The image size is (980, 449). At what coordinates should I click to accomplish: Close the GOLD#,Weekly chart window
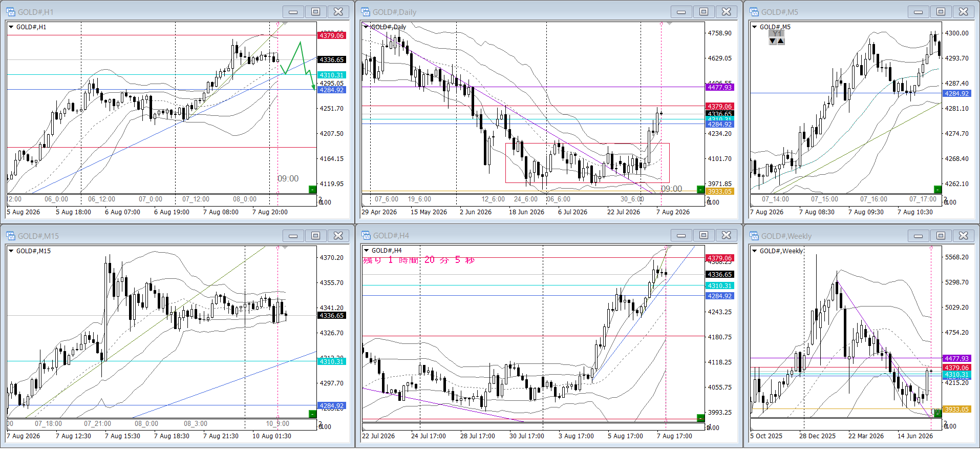point(964,236)
